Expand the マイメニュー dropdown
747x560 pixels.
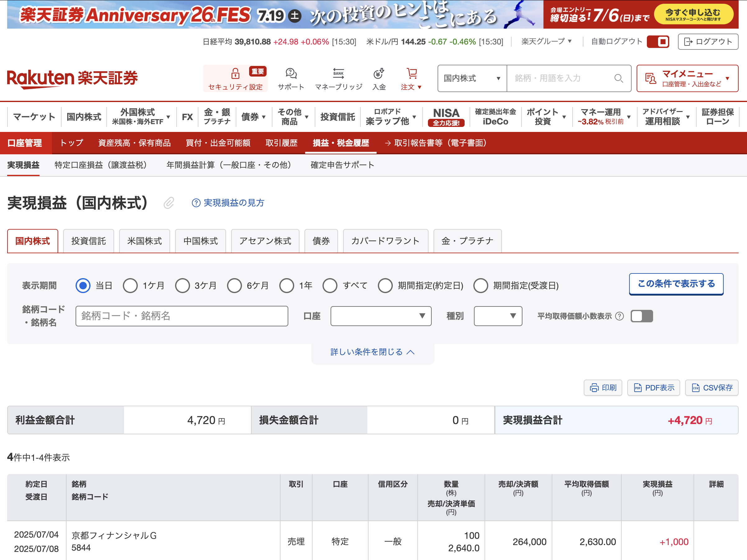tap(688, 78)
